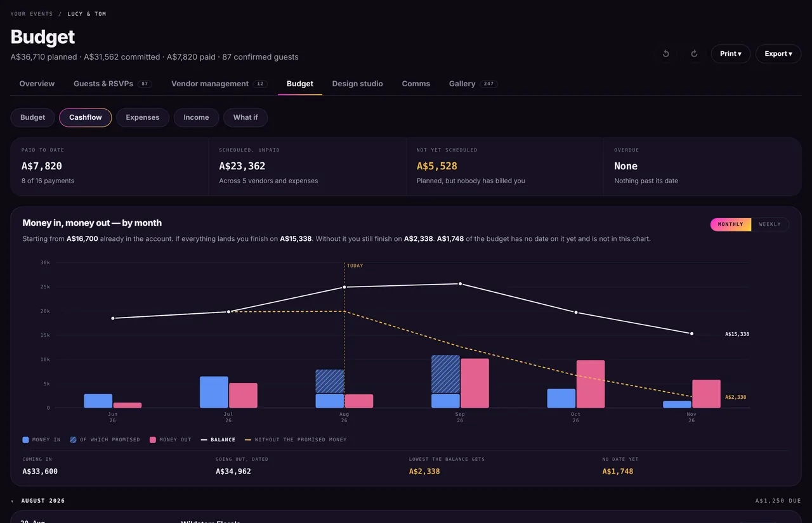Viewport: 812px width, 523px height.
Task: Click the Going out, dated A$34,962 figure
Action: (x=233, y=471)
